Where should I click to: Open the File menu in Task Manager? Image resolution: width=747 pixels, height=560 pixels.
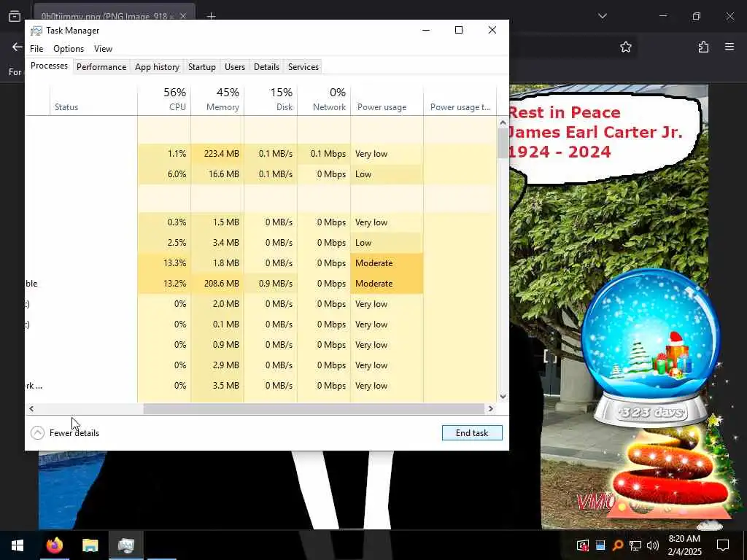click(36, 49)
